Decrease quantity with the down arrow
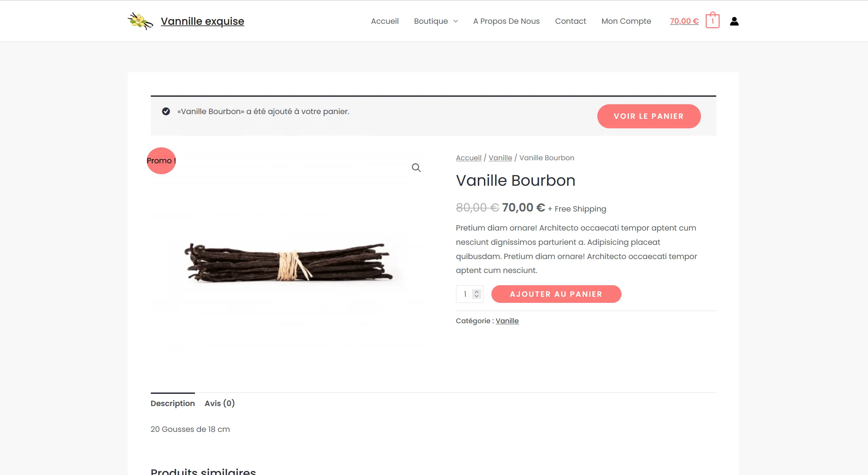Image resolution: width=868 pixels, height=475 pixels. click(x=476, y=296)
